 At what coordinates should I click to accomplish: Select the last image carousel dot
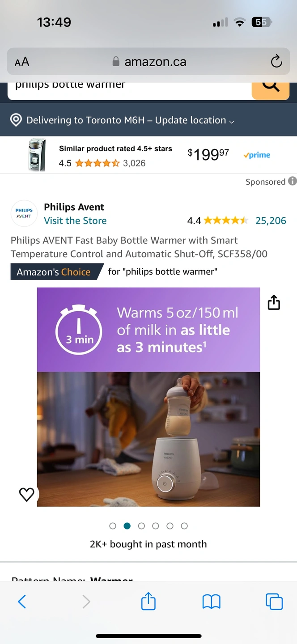coord(184,526)
